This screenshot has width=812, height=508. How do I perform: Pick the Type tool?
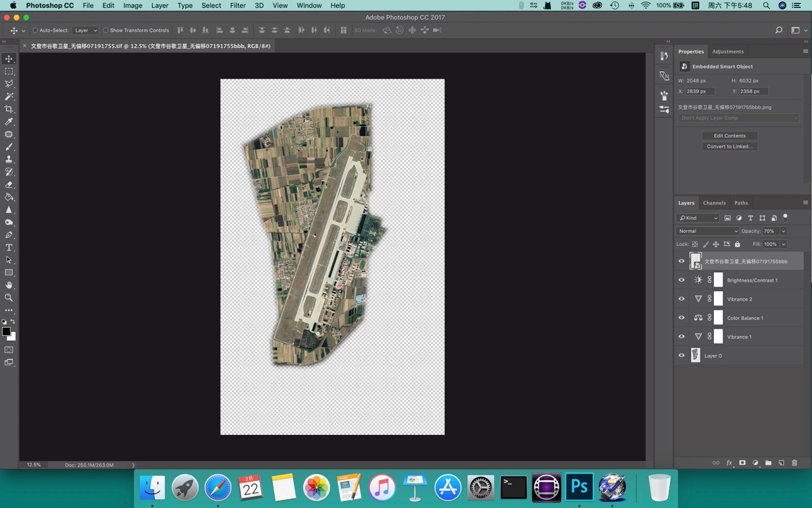pos(9,248)
